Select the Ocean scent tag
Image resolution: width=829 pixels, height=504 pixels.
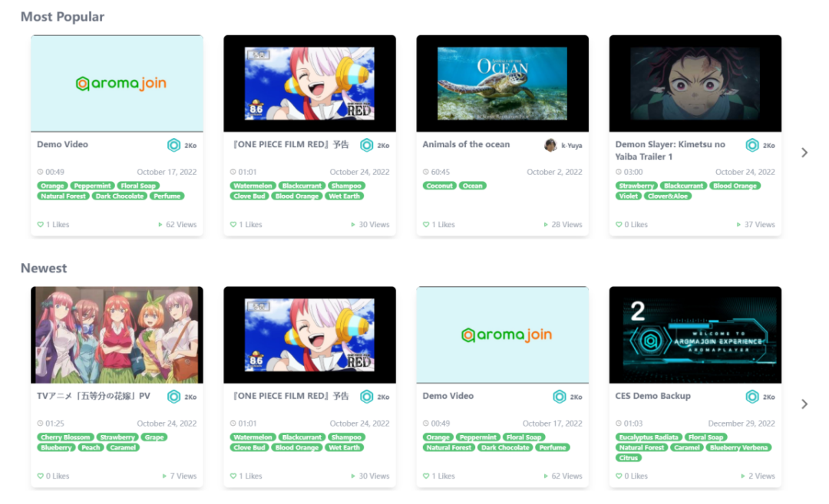pyautogui.click(x=473, y=186)
